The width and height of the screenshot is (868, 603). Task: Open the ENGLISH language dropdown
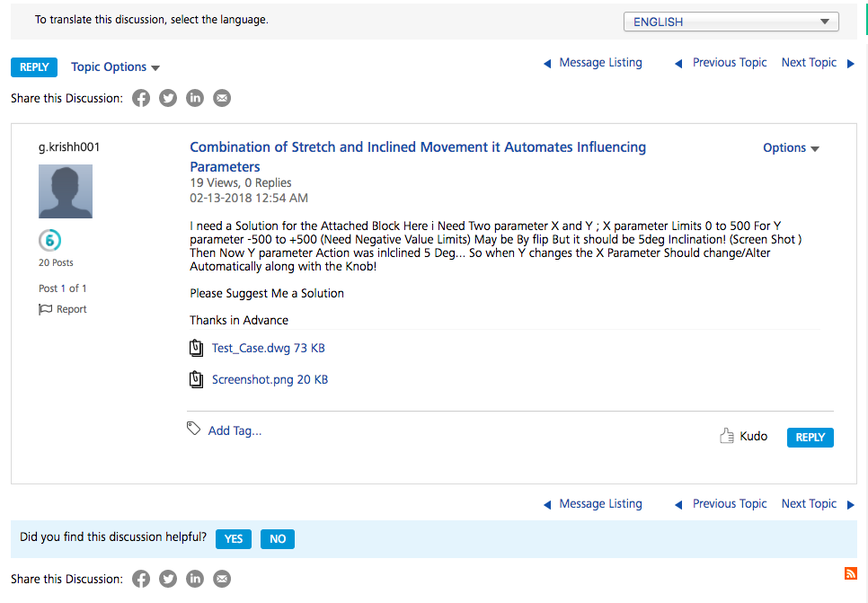point(731,22)
